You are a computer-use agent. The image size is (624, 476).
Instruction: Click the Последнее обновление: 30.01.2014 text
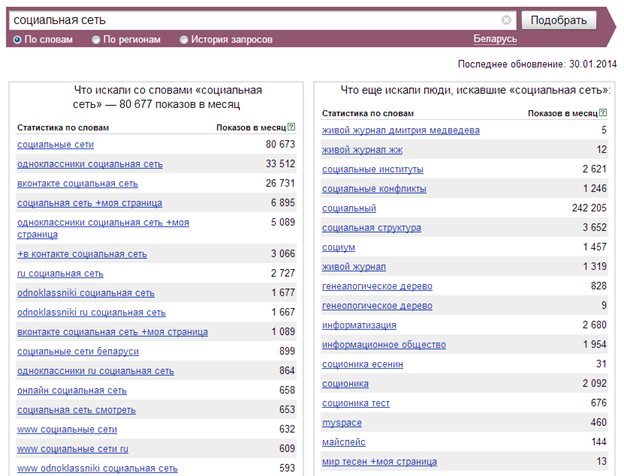pyautogui.click(x=537, y=64)
